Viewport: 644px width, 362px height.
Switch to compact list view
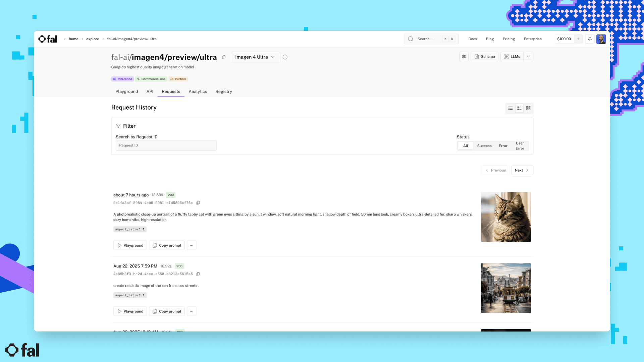[x=510, y=108]
